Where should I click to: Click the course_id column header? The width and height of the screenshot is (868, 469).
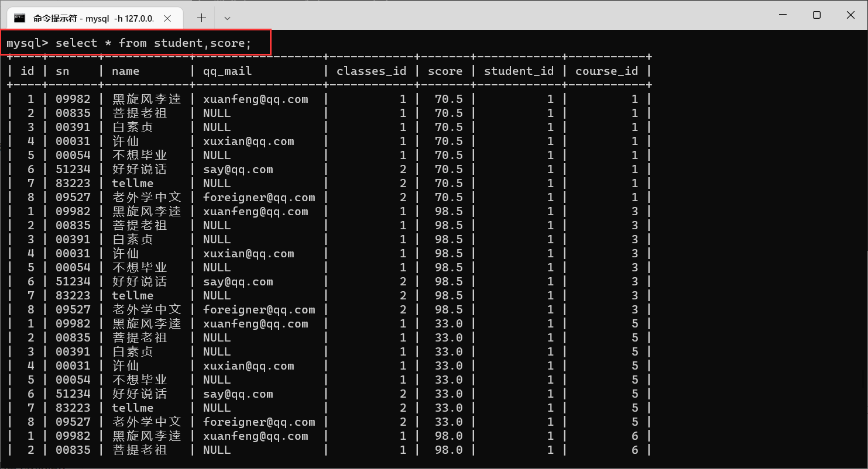[606, 71]
